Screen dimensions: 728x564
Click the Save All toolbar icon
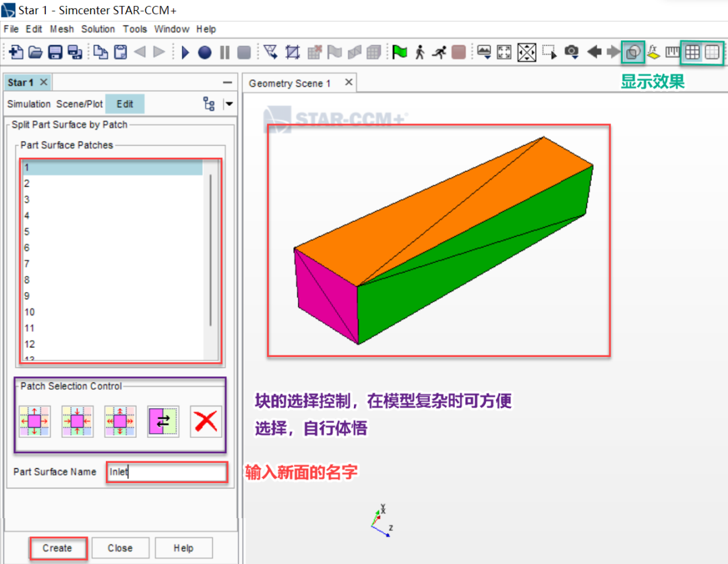click(75, 52)
